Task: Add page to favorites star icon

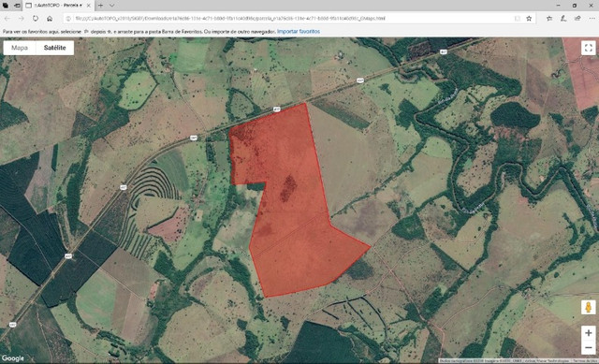Action: click(529, 19)
